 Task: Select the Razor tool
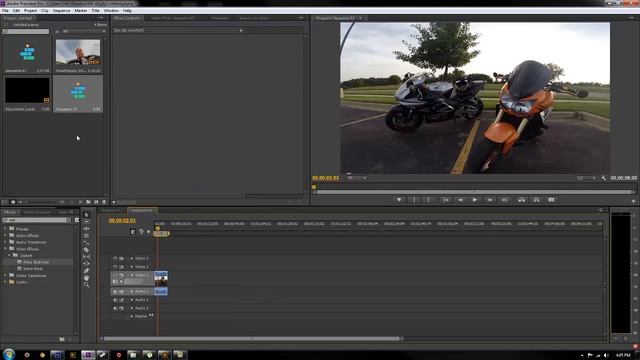point(87,250)
